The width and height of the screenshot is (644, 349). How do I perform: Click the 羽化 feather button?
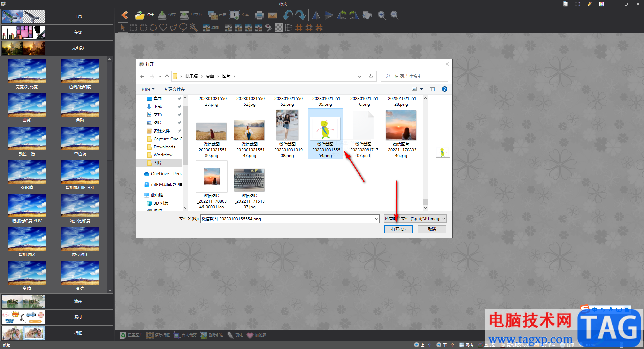[x=235, y=335]
